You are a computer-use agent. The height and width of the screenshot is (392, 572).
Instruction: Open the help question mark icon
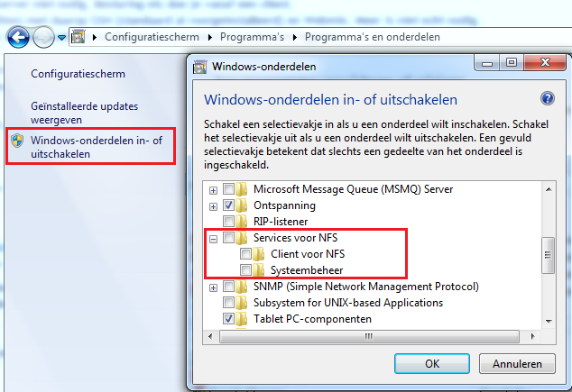tap(548, 98)
